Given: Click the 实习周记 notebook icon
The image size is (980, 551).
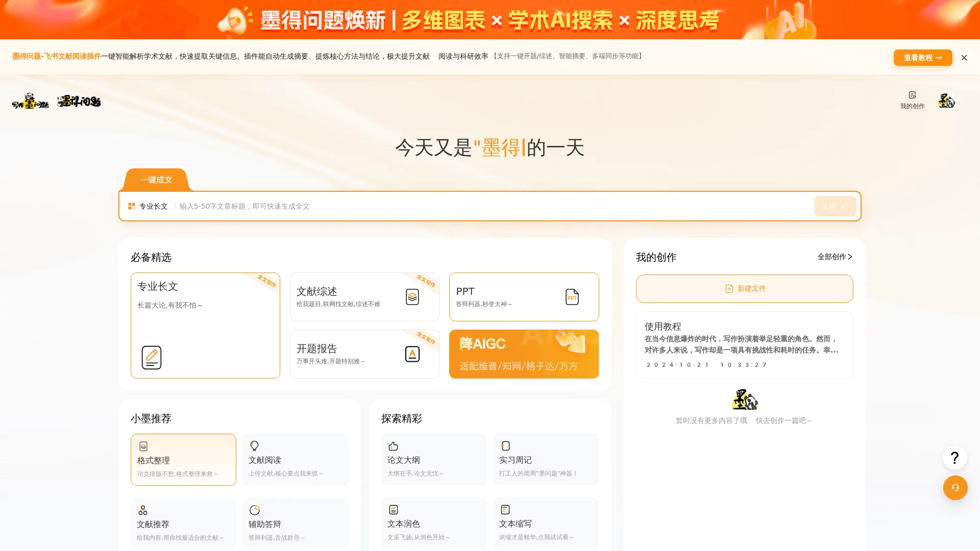Looking at the screenshot, I should (505, 445).
